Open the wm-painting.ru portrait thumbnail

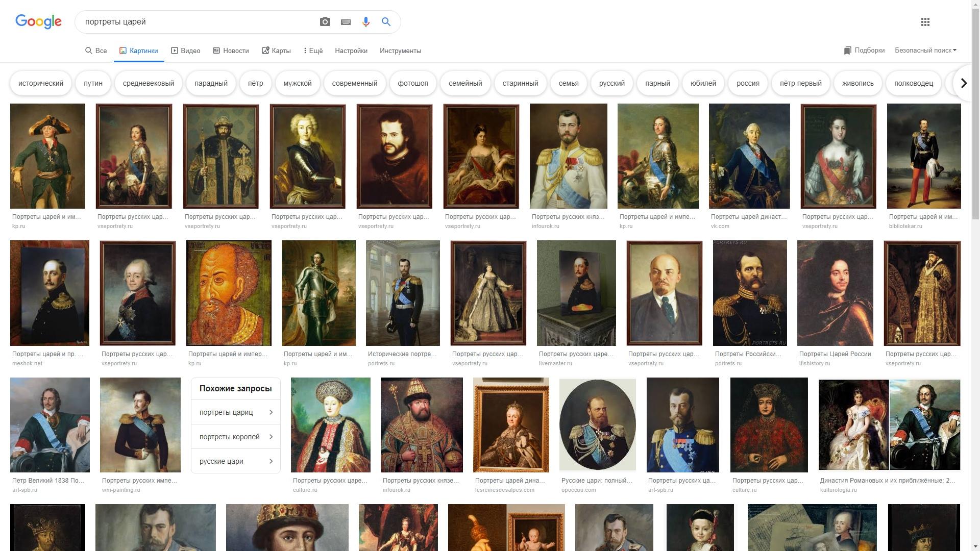pos(140,424)
